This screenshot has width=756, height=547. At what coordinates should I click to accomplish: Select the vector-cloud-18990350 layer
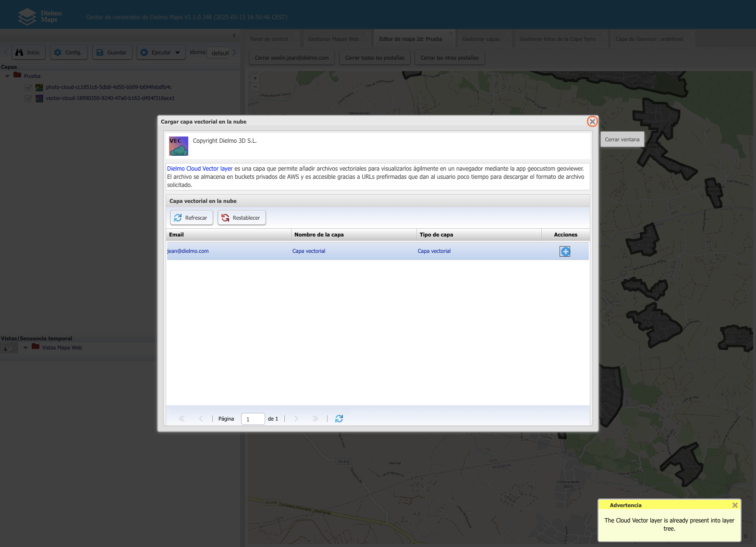(110, 98)
